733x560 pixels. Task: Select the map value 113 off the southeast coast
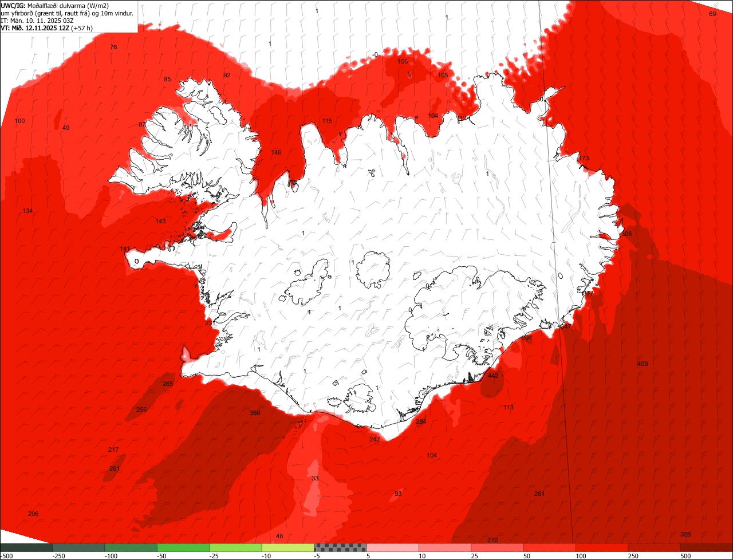[509, 407]
